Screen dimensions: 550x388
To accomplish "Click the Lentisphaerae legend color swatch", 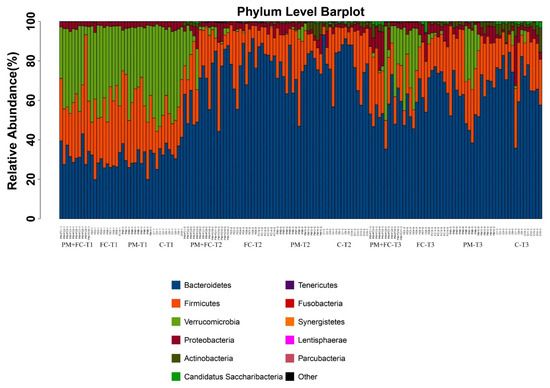I will click(290, 340).
